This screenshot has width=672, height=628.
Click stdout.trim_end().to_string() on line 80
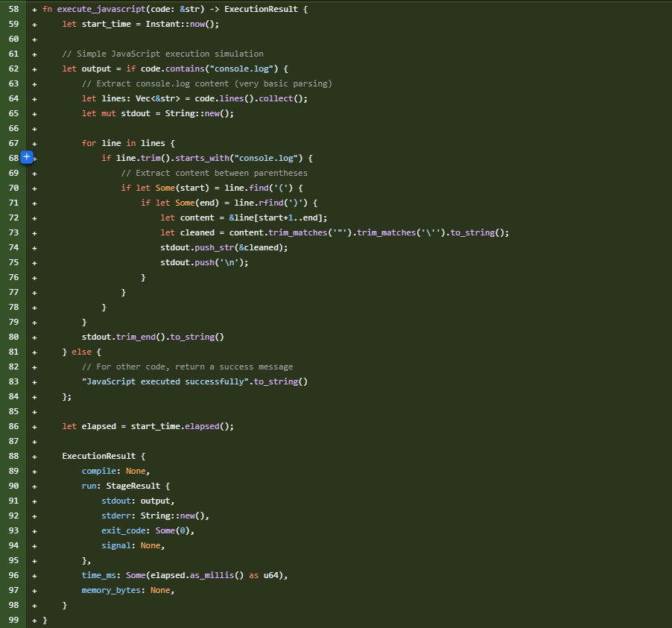click(153, 337)
